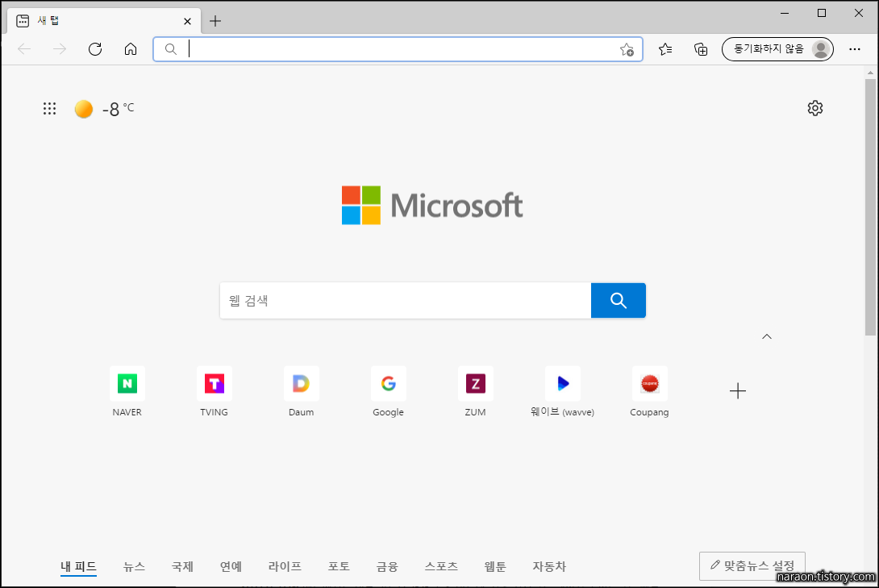This screenshot has height=588, width=879.
Task: Click the 맞춤뉴스 설정 button
Action: (752, 565)
